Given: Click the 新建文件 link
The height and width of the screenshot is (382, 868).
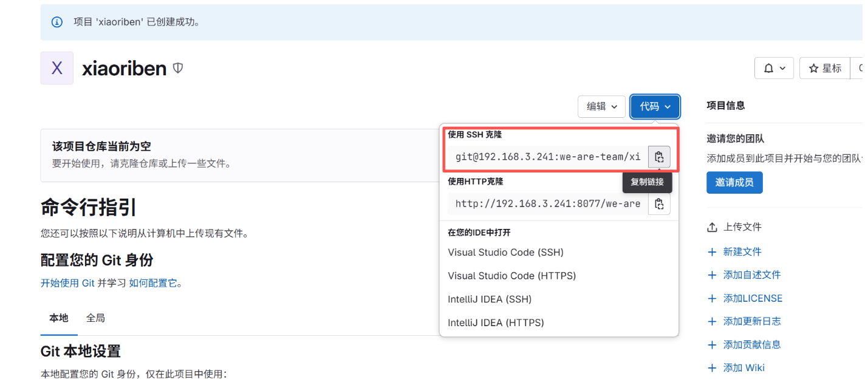Looking at the screenshot, I should (x=742, y=251).
